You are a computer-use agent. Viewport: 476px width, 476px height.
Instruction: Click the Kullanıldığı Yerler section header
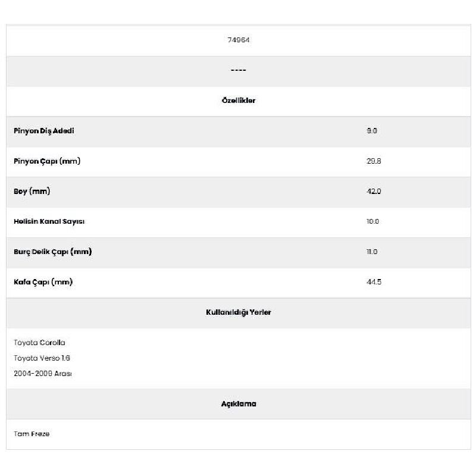(239, 312)
